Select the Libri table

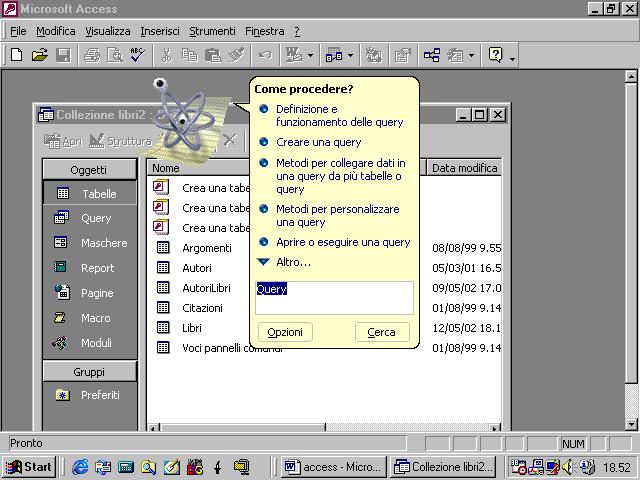coord(192,328)
